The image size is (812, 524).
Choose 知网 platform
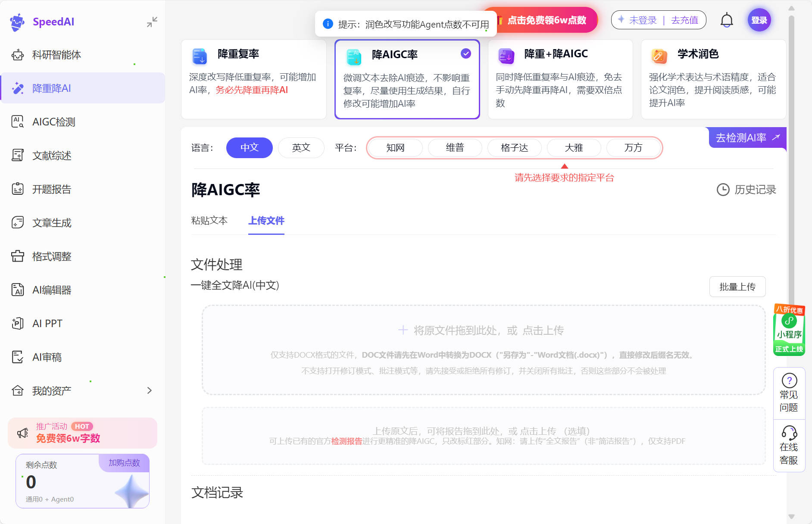point(396,148)
